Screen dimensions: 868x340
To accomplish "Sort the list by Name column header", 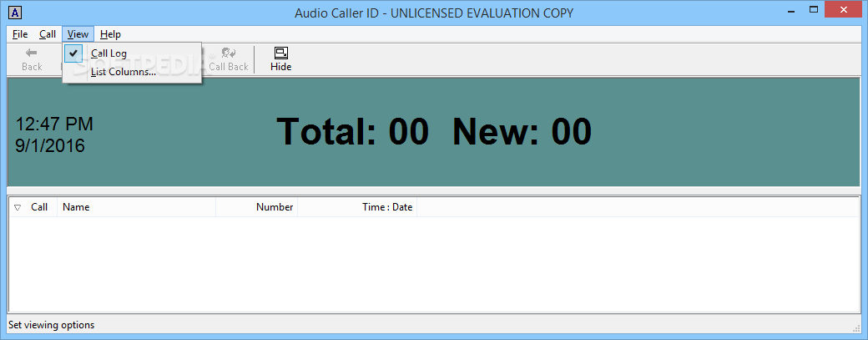I will (136, 207).
